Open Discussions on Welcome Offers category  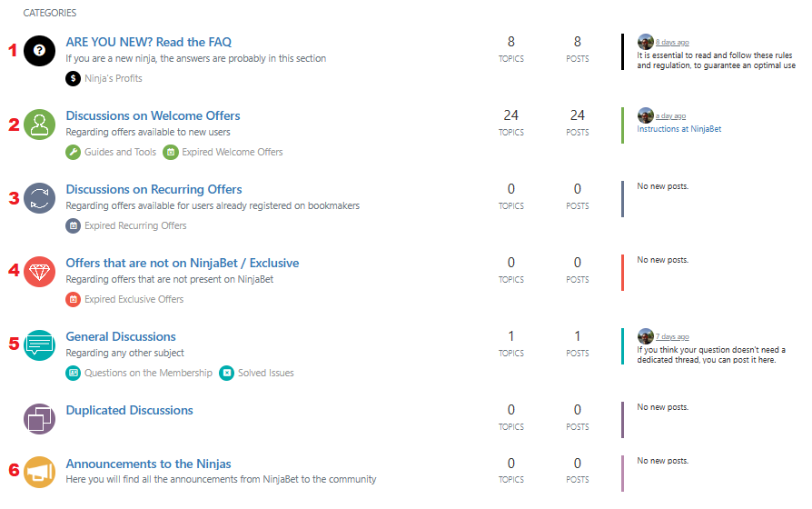153,115
